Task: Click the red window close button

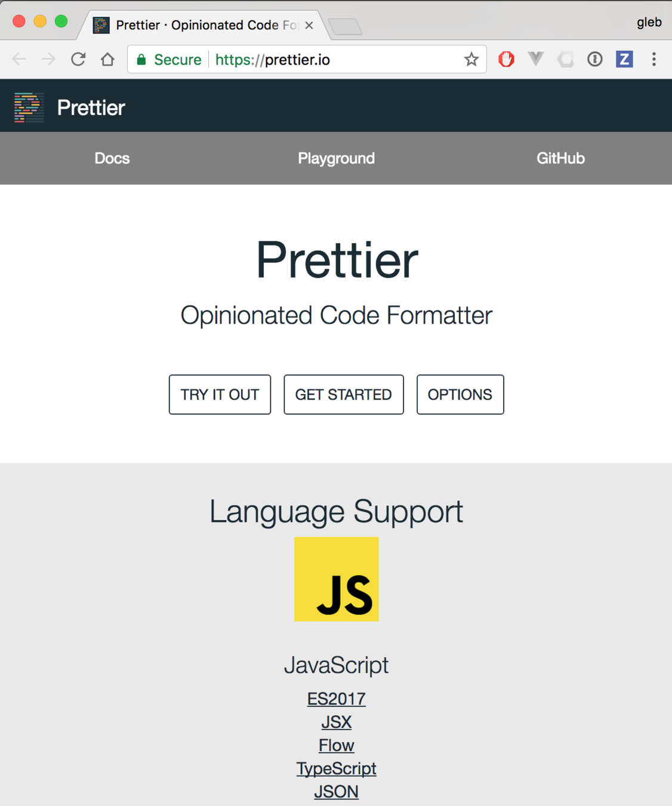Action: click(19, 21)
